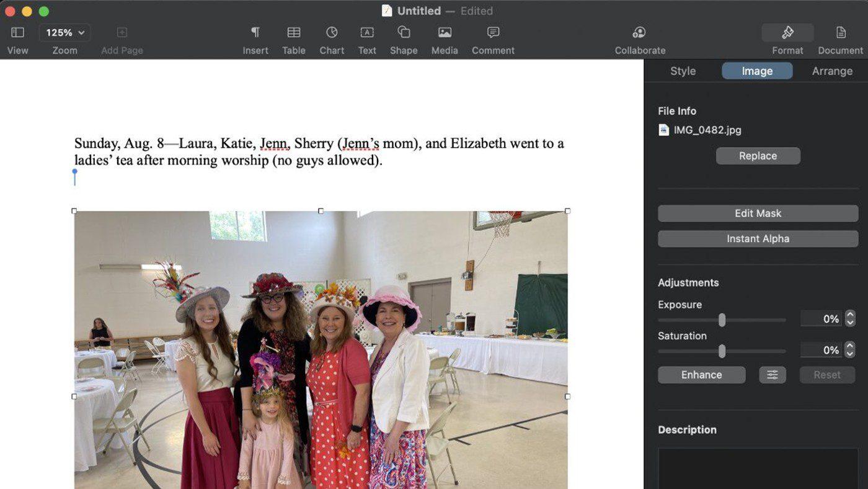The image size is (868, 489).
Task: Open the Document panel
Action: 840,37
